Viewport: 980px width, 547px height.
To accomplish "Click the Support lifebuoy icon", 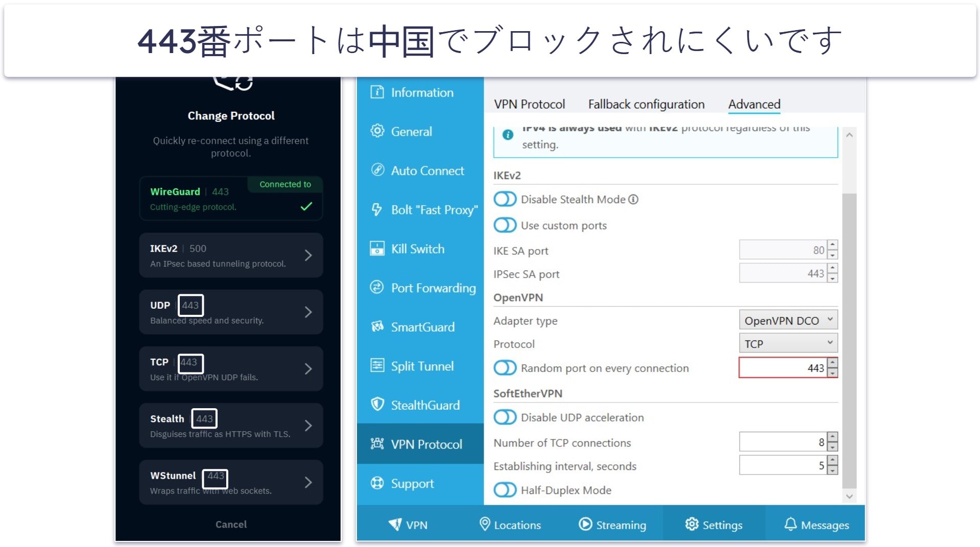I will tap(377, 483).
